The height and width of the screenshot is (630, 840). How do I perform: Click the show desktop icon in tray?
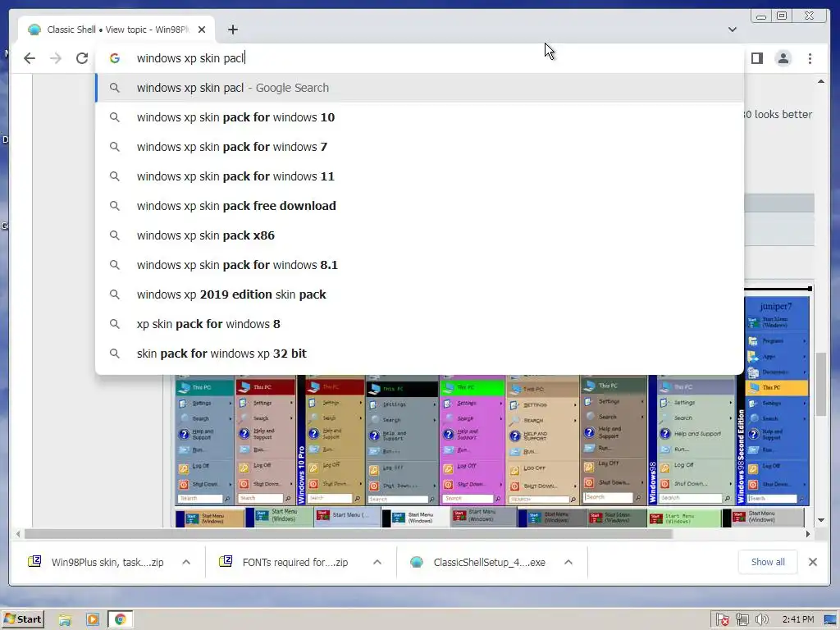(x=830, y=620)
